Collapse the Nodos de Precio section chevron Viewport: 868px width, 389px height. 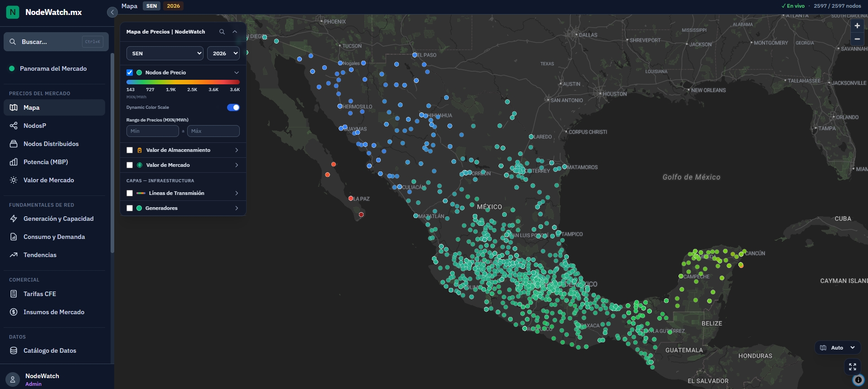236,73
